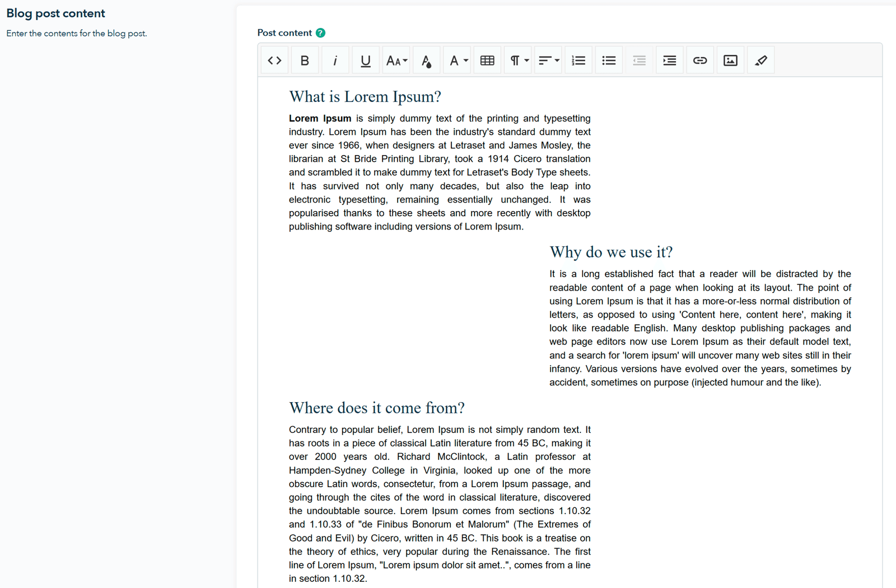Click the increase indent icon
Screen dimensions: 896x588
click(670, 60)
